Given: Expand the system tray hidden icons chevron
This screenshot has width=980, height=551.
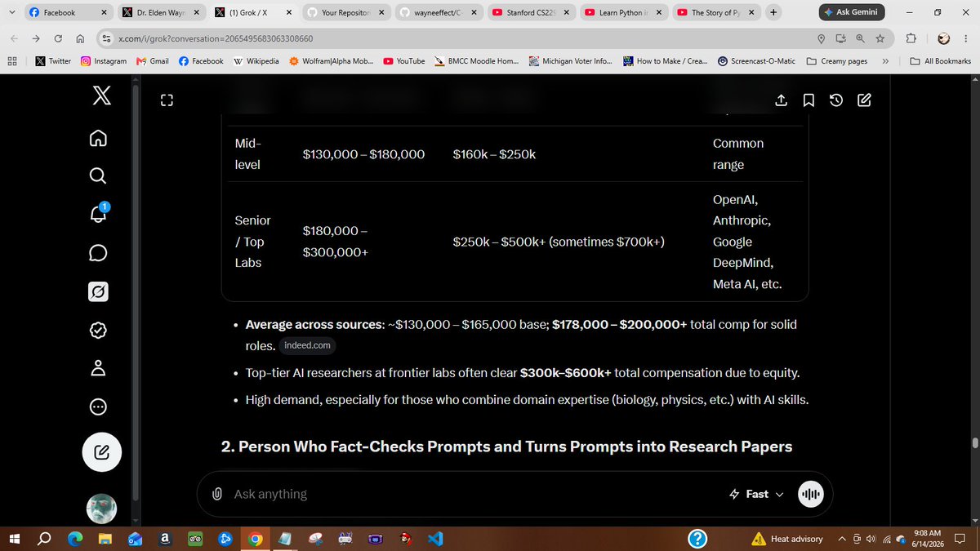Looking at the screenshot, I should point(842,539).
